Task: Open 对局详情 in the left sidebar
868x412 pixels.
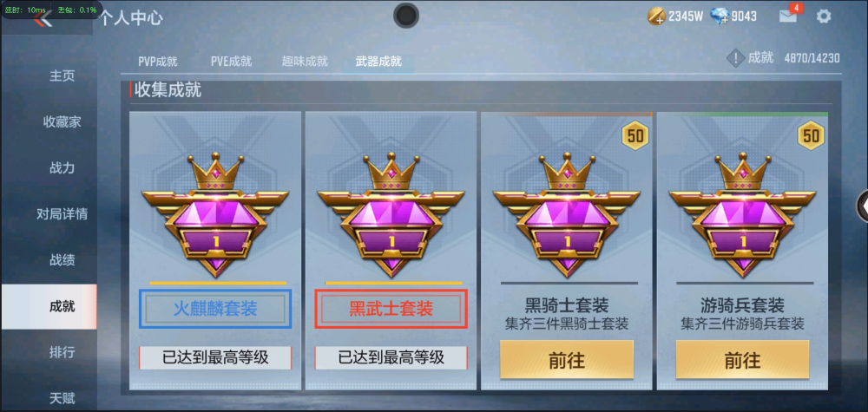Action: pyautogui.click(x=62, y=214)
